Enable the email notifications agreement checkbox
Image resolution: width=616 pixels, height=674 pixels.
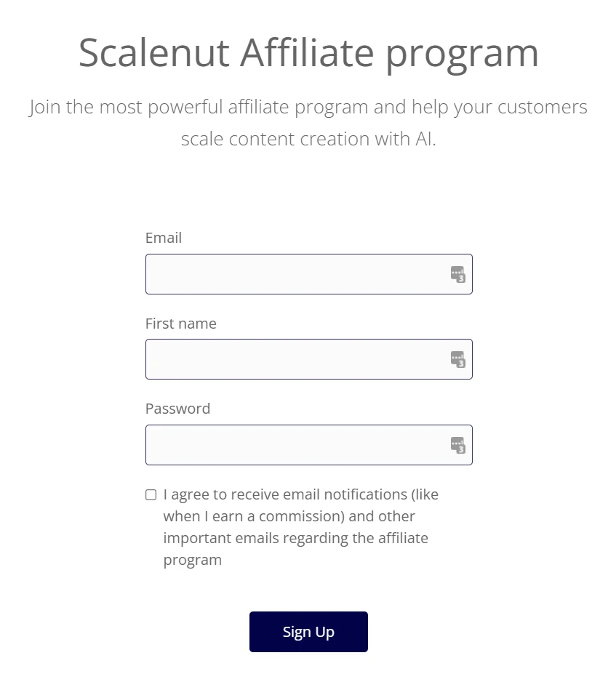click(x=151, y=495)
